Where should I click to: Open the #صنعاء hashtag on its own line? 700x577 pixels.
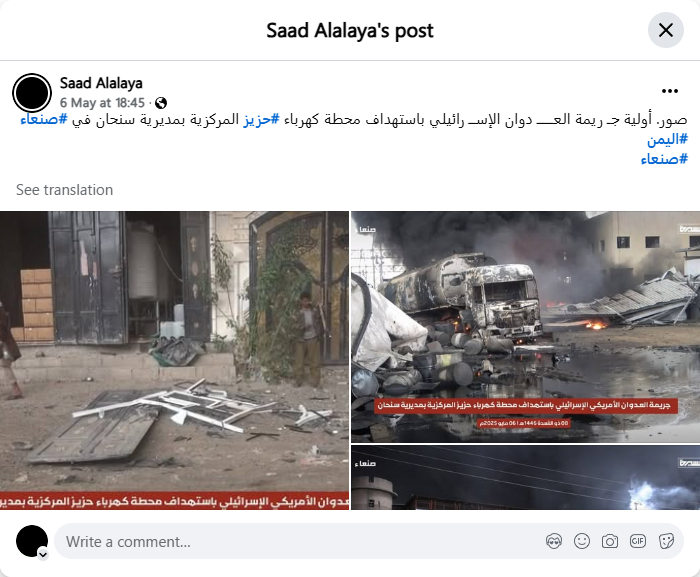664,159
